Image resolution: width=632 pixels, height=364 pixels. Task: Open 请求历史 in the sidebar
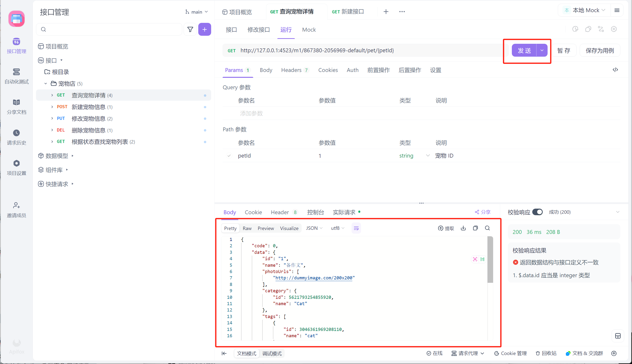[17, 137]
